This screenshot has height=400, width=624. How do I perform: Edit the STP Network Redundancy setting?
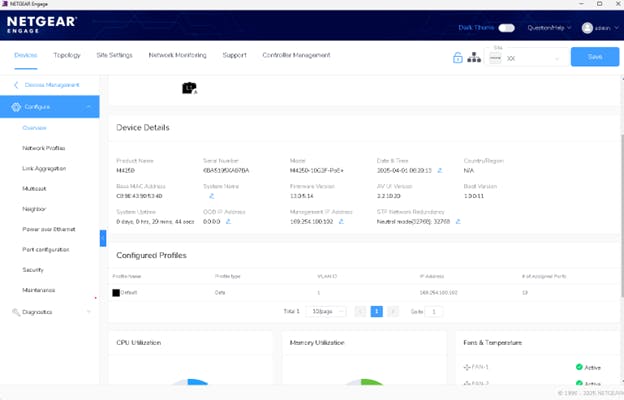coord(458,221)
